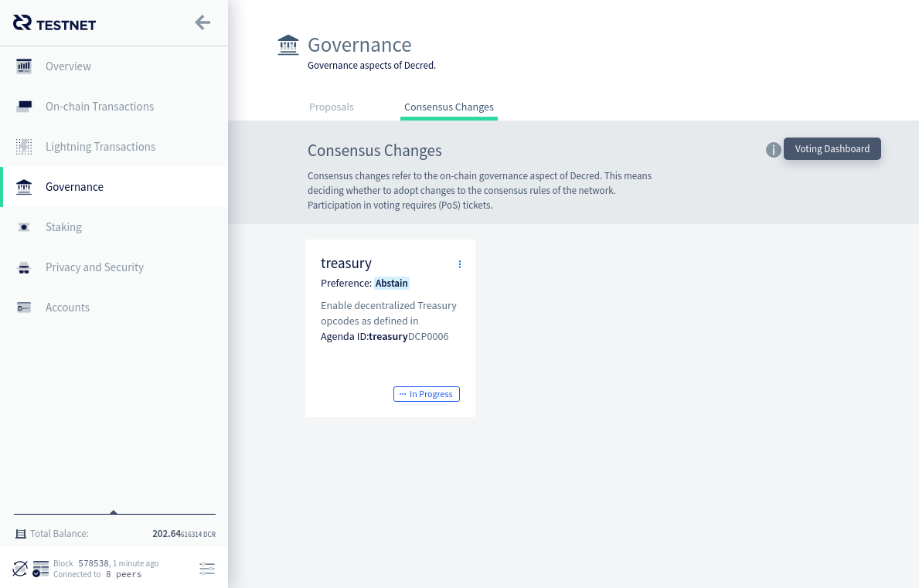Click the sync status icon next to Block
Screen dimensions: 919x588
click(40, 569)
